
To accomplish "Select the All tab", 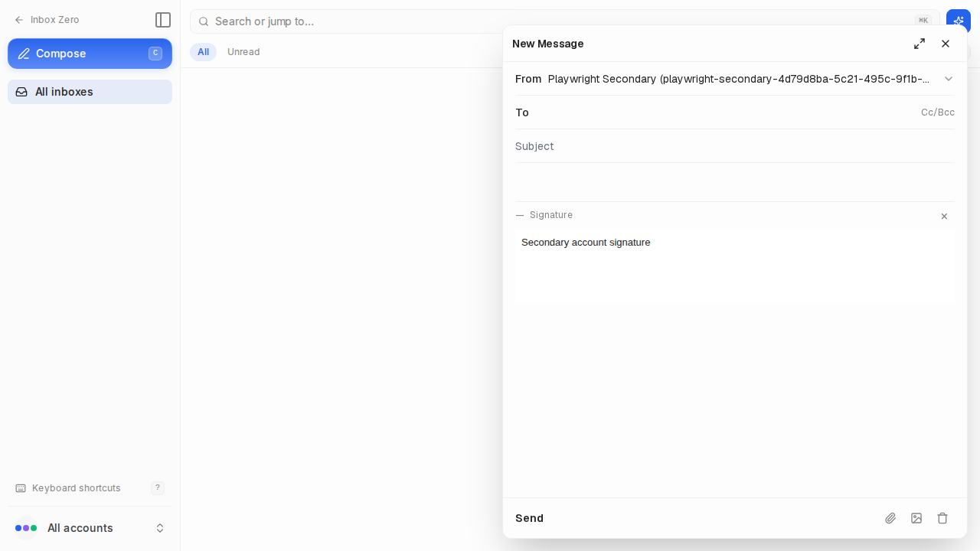I will tap(203, 52).
